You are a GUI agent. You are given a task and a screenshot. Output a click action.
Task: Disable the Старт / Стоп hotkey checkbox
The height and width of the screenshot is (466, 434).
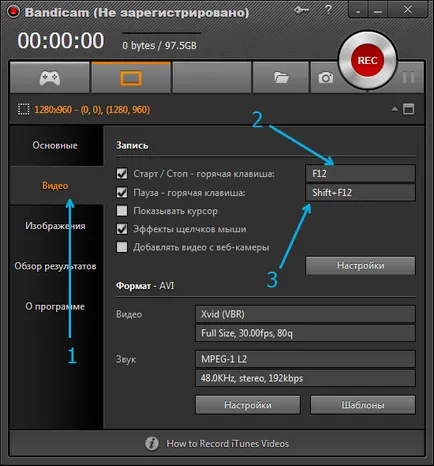pyautogui.click(x=122, y=174)
